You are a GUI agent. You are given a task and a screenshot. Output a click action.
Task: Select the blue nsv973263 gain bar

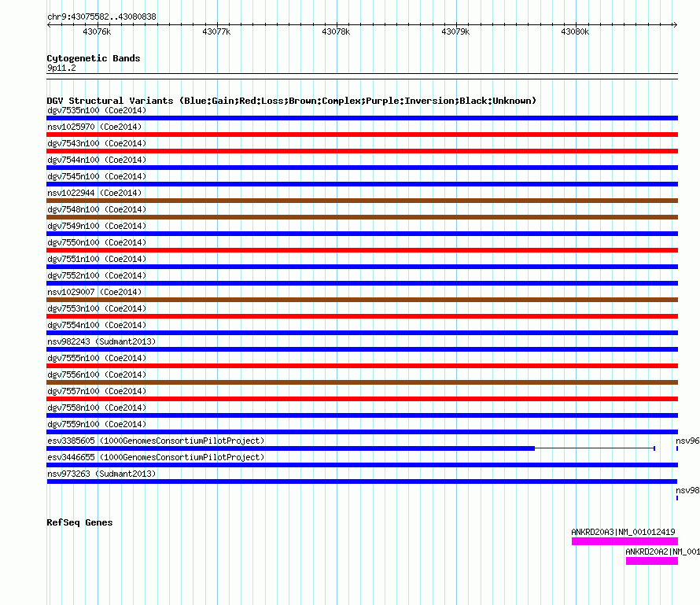click(x=362, y=481)
